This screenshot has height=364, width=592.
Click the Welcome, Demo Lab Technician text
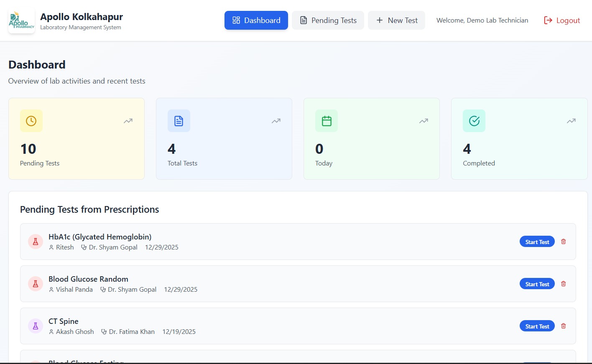coord(482,20)
